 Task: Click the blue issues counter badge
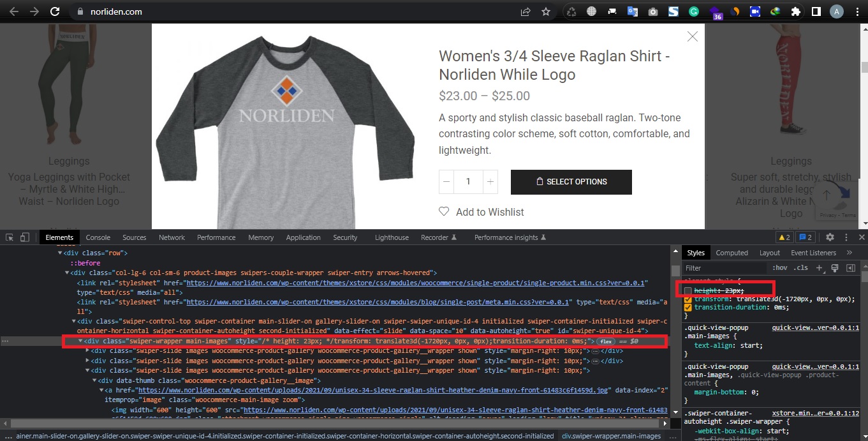pos(805,237)
